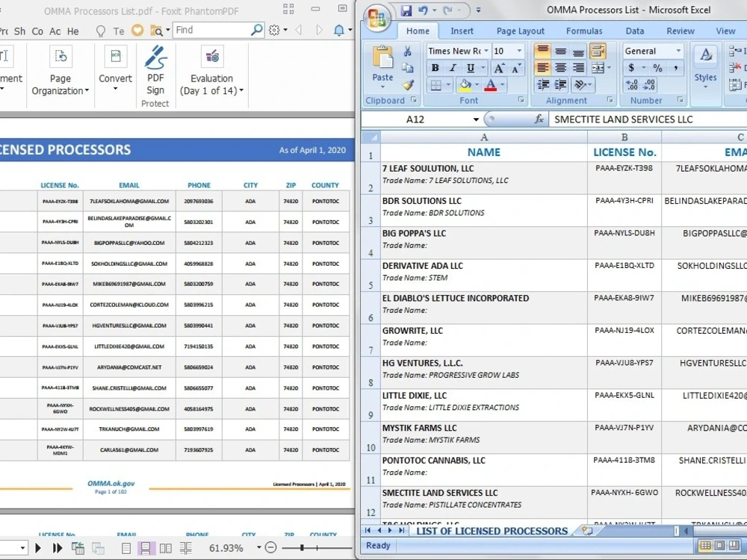Increase font size with the Grow Font icon

coord(499,68)
